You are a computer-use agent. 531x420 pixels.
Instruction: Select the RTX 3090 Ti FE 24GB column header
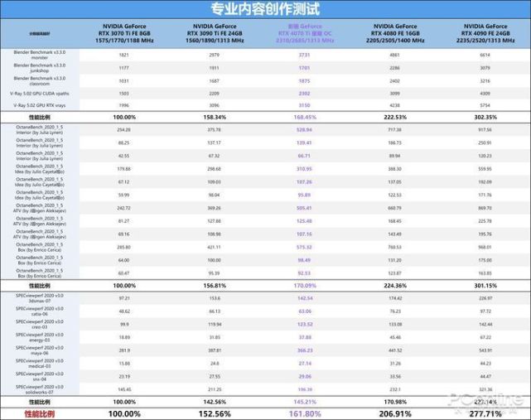[215, 33]
